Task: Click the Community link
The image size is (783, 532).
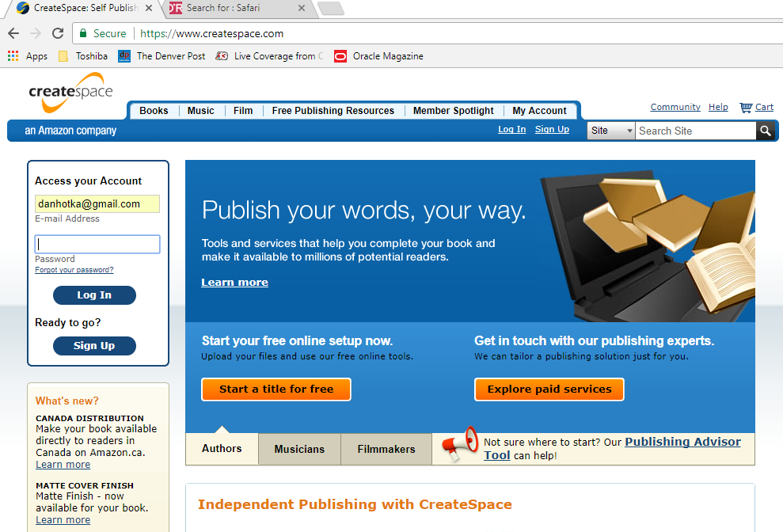Action: pyautogui.click(x=675, y=107)
